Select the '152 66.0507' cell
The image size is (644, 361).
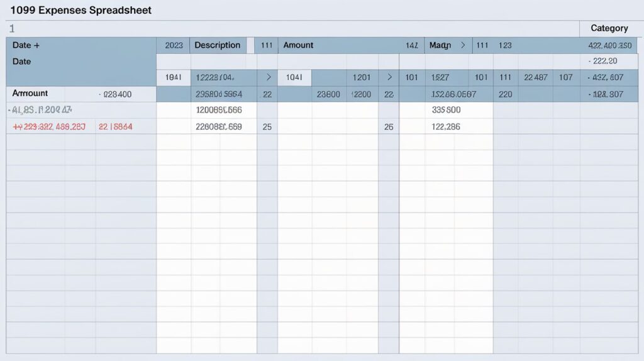453,94
